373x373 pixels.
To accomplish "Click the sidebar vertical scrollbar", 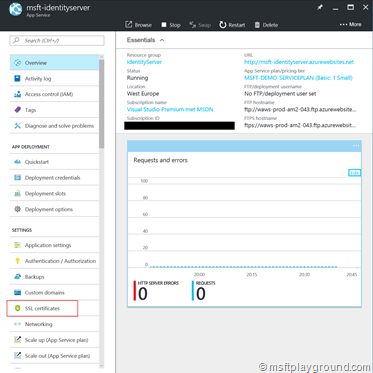I will pos(102,103).
